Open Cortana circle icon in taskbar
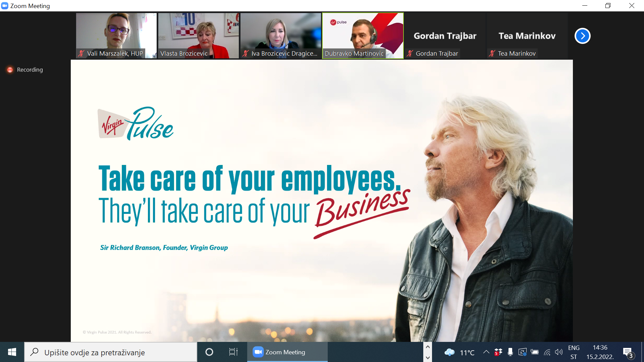 (x=209, y=352)
